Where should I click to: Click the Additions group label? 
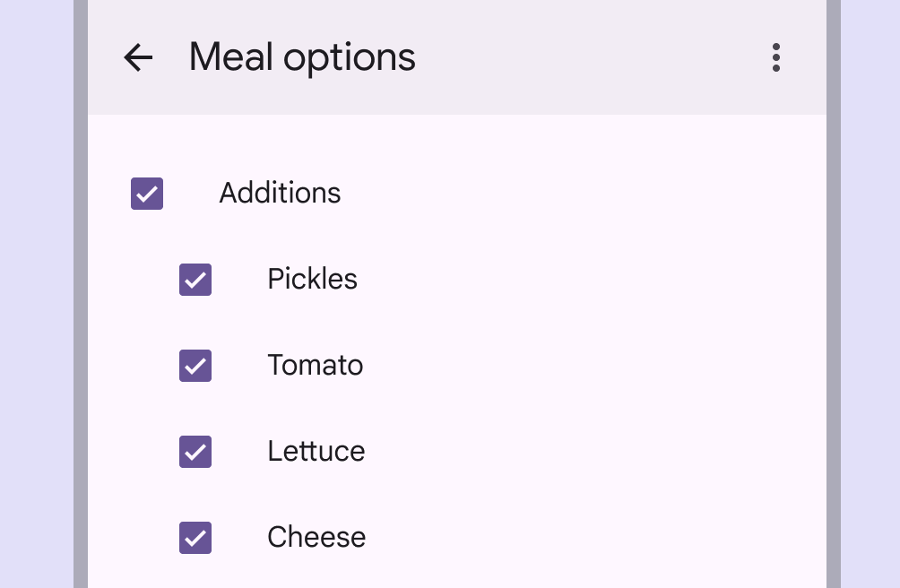(x=280, y=194)
